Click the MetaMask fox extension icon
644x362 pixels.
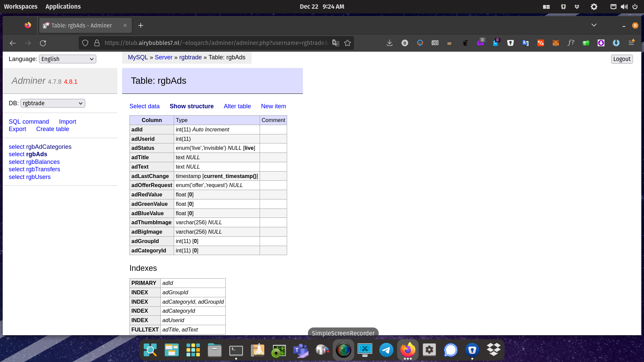coord(556,43)
